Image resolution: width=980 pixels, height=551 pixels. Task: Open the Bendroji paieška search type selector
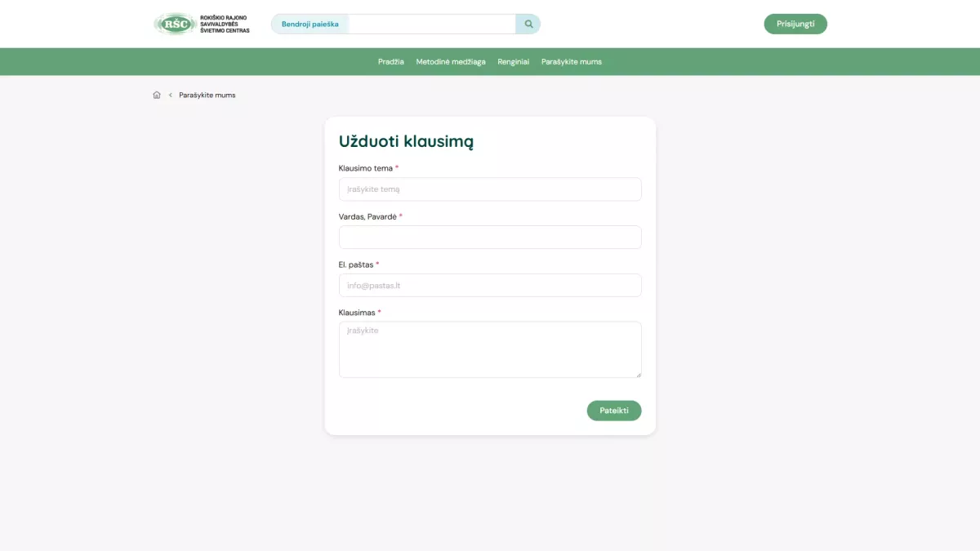click(x=310, y=24)
